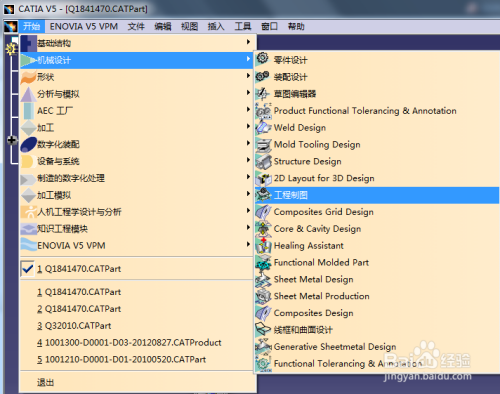Click the 2D Layout for 3D Design icon
This screenshot has height=394, width=500.
(x=263, y=178)
